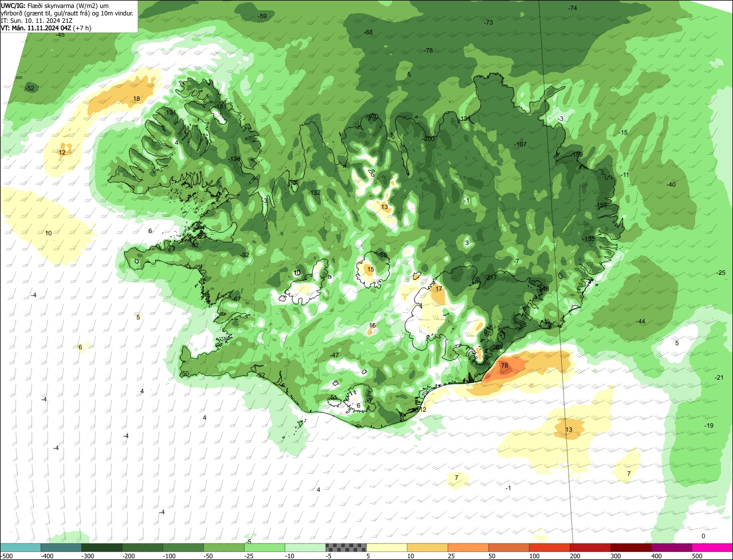Click the checkered legend swatch around zero

pos(346,547)
